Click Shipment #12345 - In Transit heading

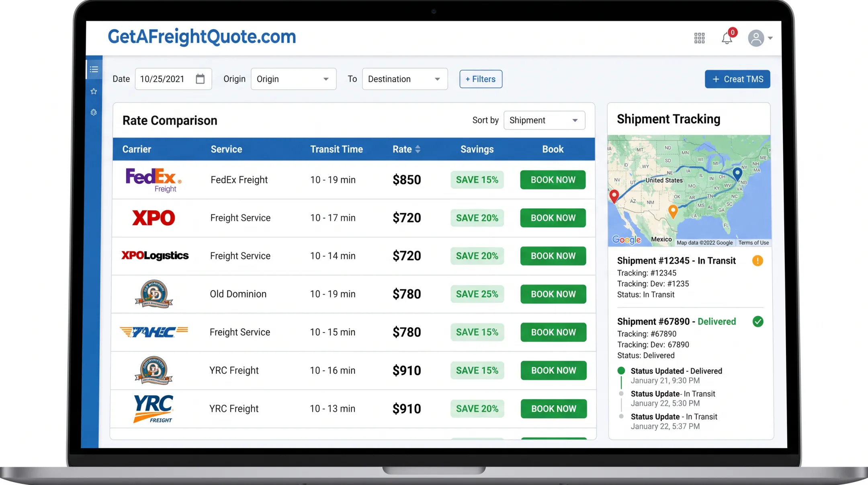pos(676,261)
